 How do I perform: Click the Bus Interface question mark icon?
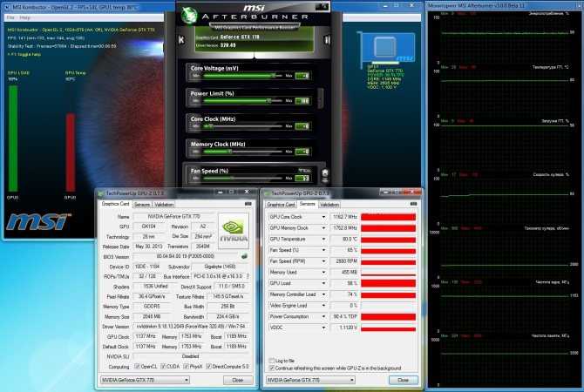[x=248, y=276]
